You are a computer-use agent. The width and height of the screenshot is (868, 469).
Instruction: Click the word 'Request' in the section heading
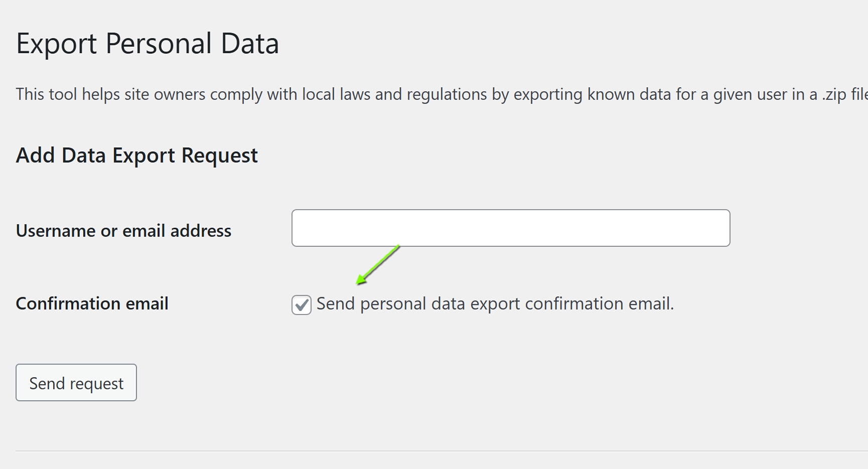coord(220,155)
